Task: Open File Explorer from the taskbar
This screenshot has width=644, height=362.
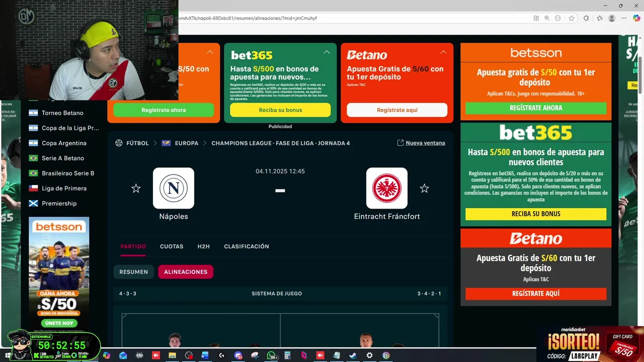Action: click(172, 355)
